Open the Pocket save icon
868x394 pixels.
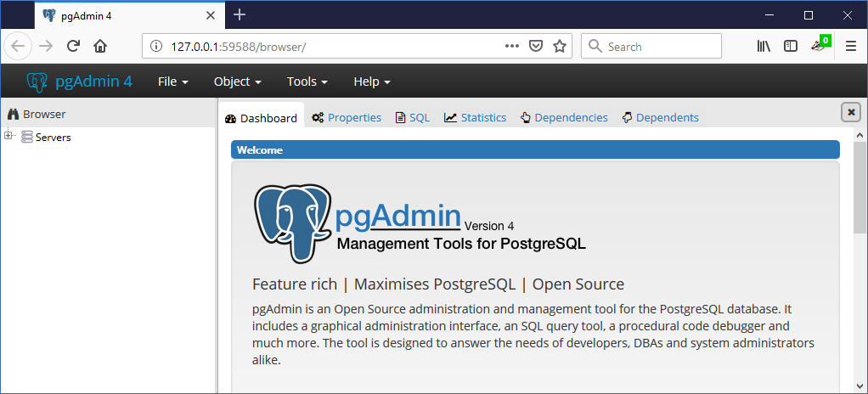(535, 46)
